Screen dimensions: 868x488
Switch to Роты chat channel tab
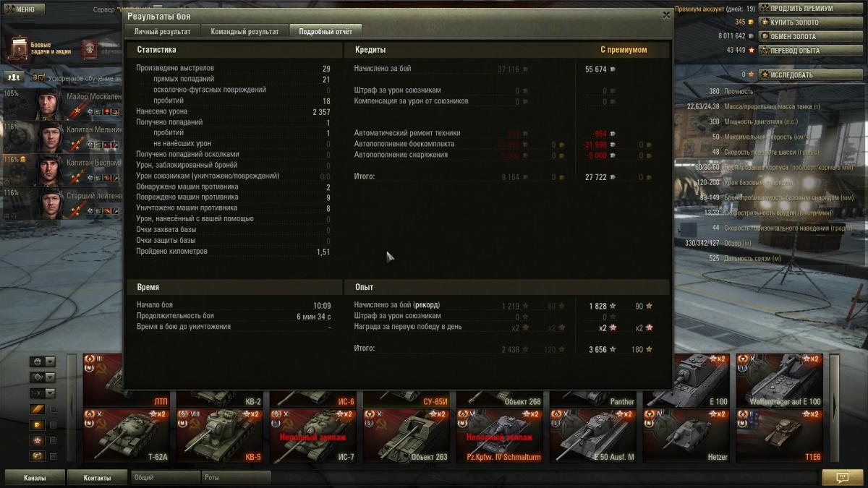click(236, 478)
